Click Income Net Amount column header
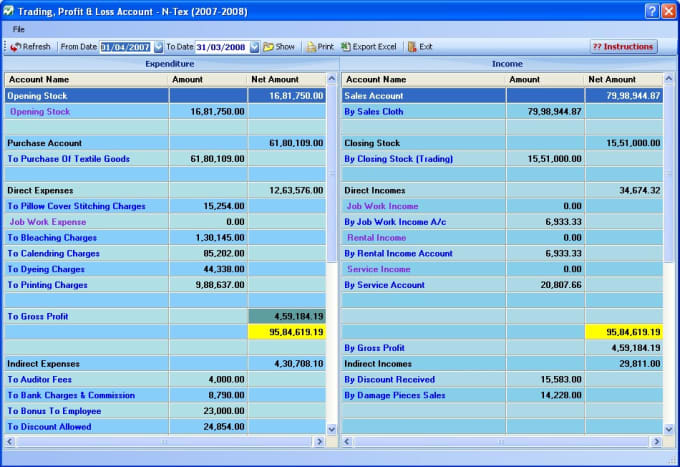Viewport: 680px width, 467px height. pyautogui.click(x=624, y=79)
